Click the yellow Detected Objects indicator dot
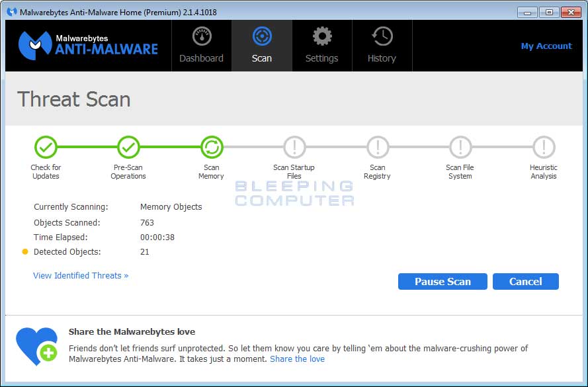 pos(25,251)
